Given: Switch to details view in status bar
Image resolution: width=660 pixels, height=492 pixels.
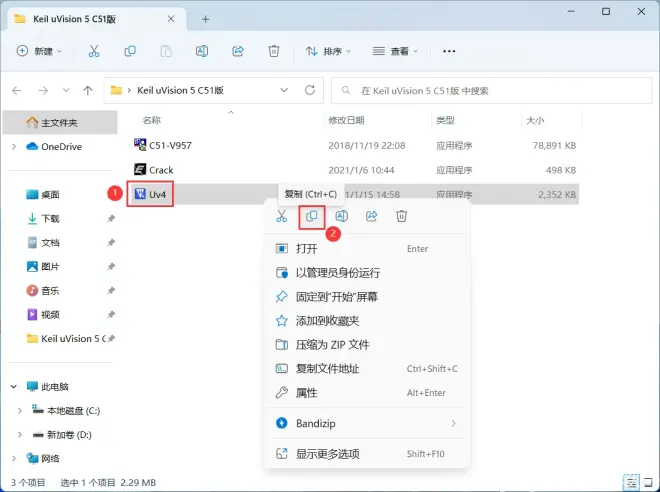Looking at the screenshot, I should 631,482.
